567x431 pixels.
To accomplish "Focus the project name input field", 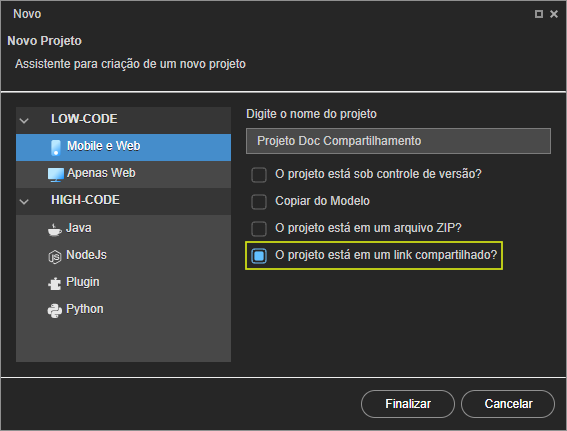I will [398, 141].
